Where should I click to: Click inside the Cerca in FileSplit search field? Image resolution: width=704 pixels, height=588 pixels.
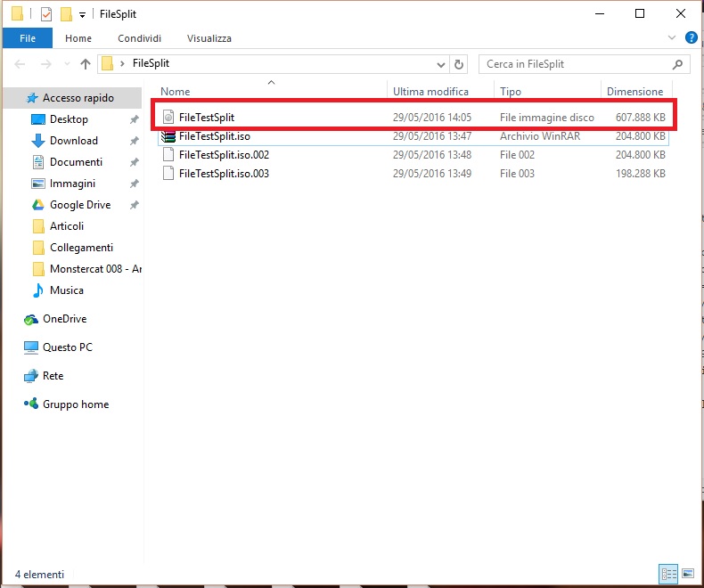pyautogui.click(x=575, y=64)
